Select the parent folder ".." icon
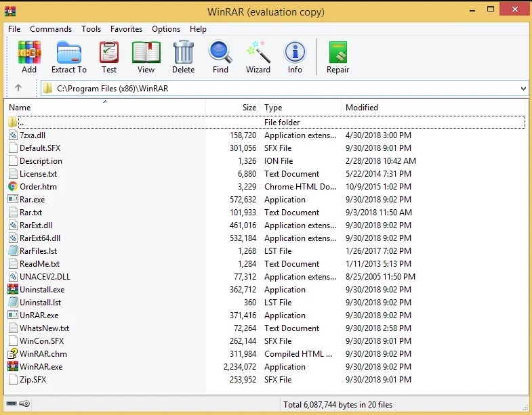The width and height of the screenshot is (532, 415). (13, 122)
